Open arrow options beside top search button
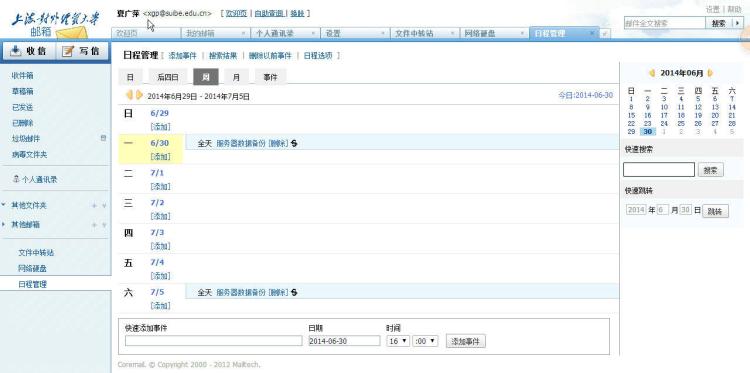This screenshot has height=373, width=750. coord(737,23)
